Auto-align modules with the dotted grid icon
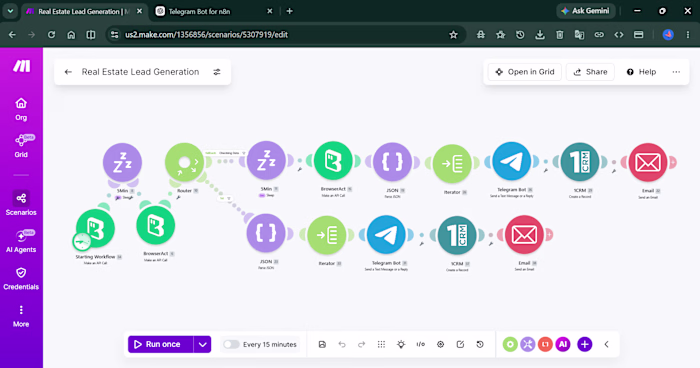Screen dimensions: 700x368 tap(381, 344)
